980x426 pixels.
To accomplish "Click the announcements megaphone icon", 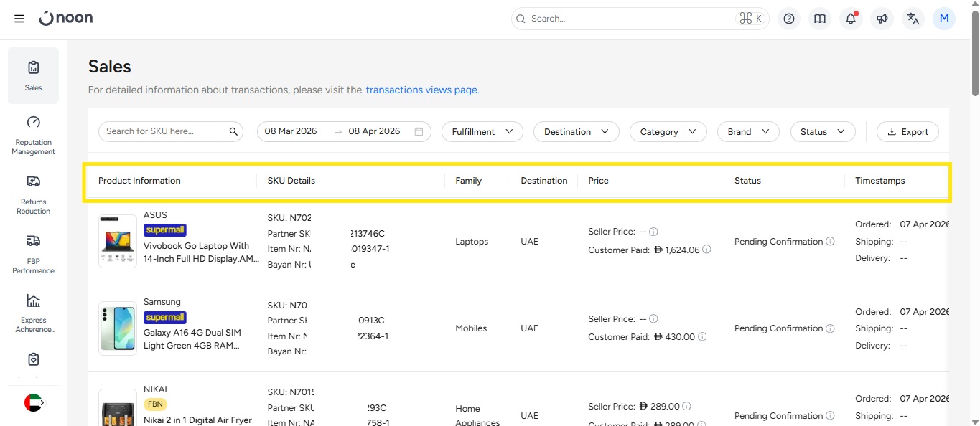I will coord(882,19).
